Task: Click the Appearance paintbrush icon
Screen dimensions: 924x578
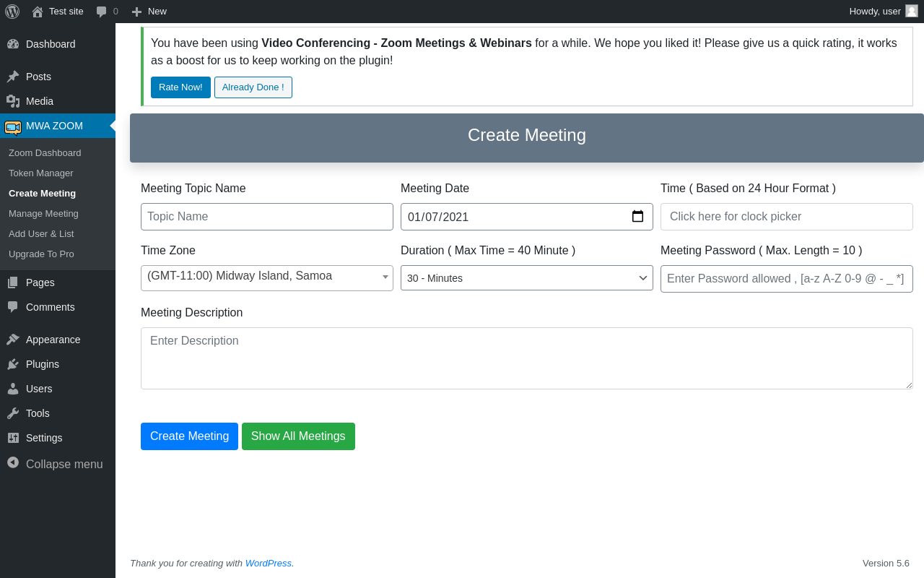Action: 13,340
